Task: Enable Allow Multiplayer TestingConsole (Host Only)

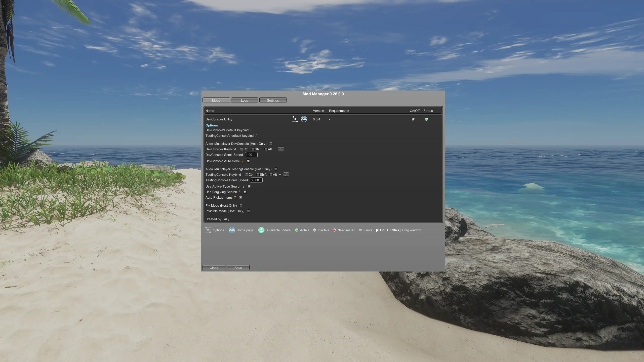Action: click(x=276, y=169)
